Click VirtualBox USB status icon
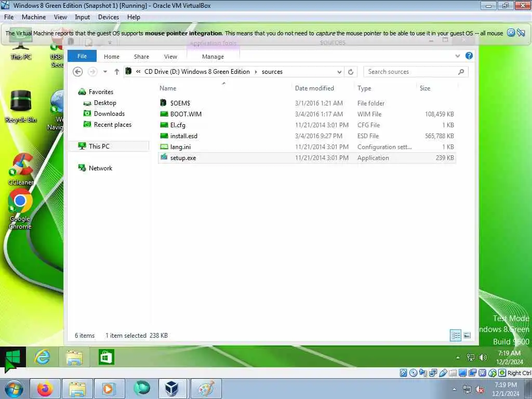 [x=443, y=373]
